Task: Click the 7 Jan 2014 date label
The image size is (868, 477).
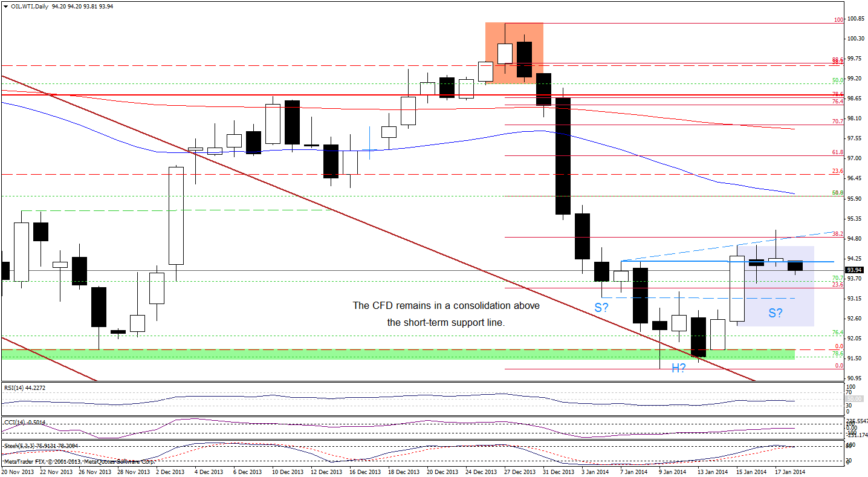Action: (635, 471)
